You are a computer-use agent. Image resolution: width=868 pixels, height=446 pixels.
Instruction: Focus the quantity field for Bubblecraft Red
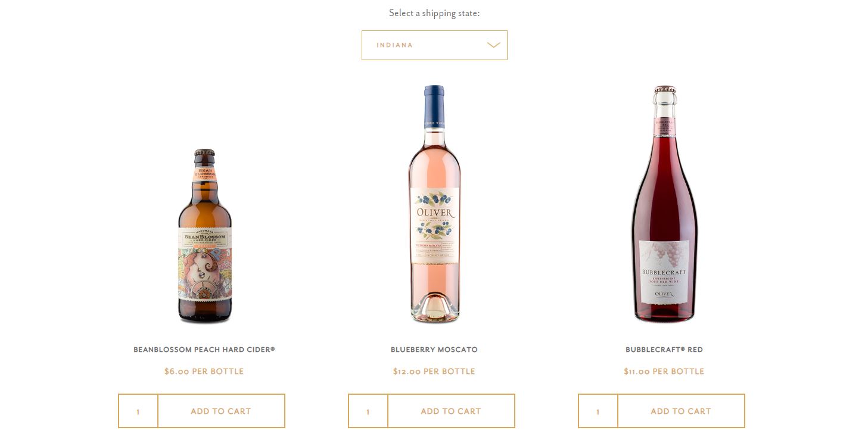pos(598,411)
